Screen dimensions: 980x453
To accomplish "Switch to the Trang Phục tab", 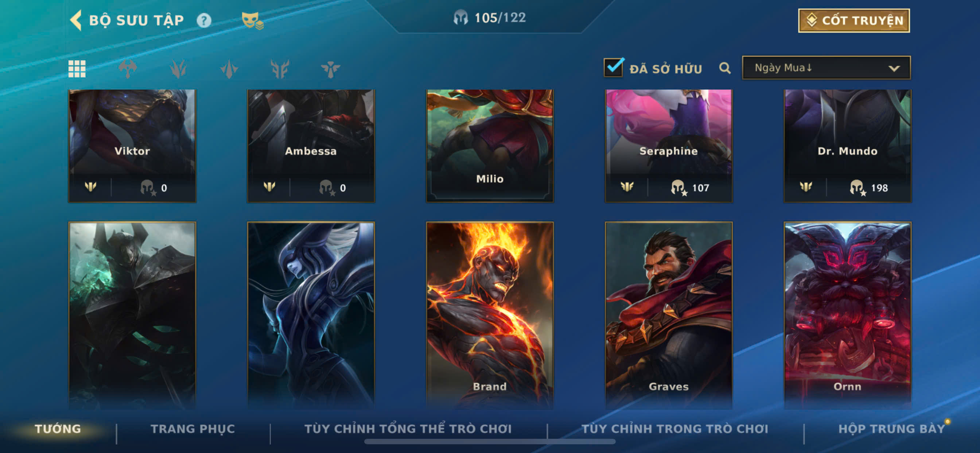I will point(193,429).
